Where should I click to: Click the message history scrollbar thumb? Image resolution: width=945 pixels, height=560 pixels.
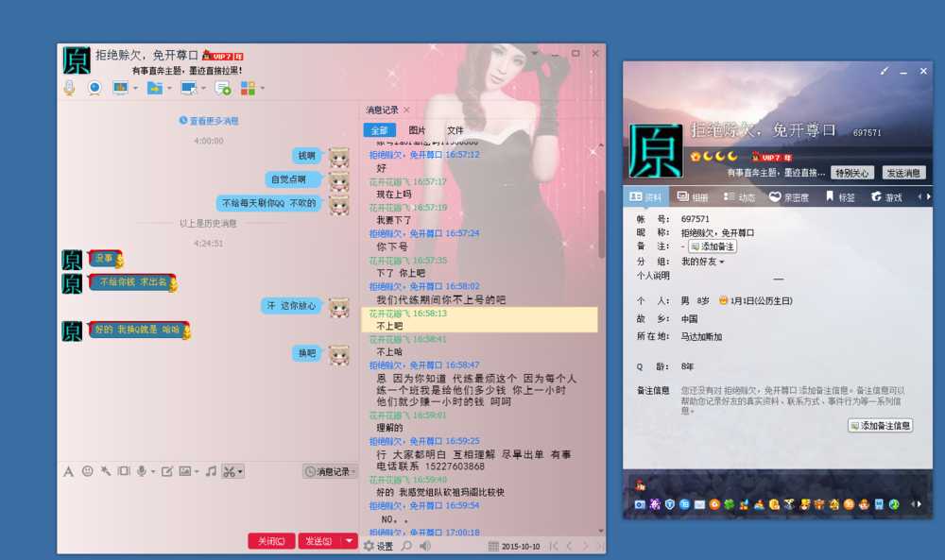pos(601,224)
